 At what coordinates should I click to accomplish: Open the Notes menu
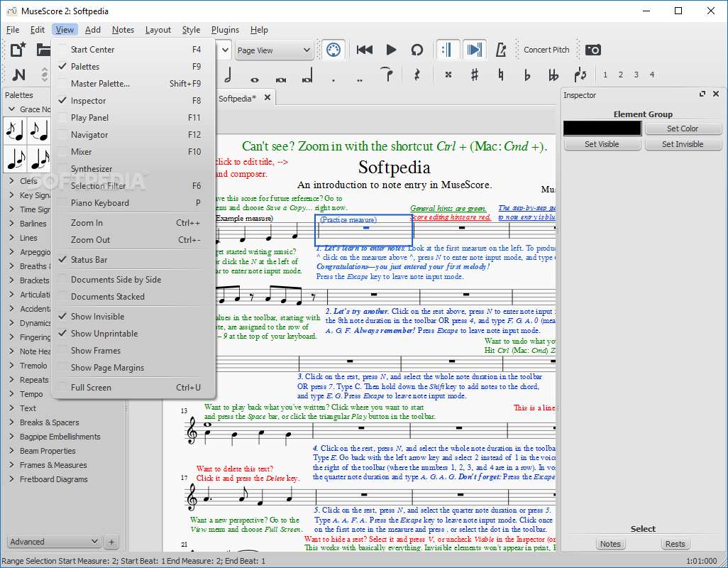coord(123,30)
